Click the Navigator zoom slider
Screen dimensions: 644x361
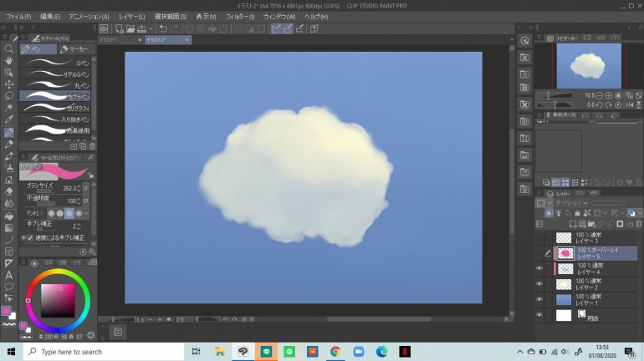point(555,95)
